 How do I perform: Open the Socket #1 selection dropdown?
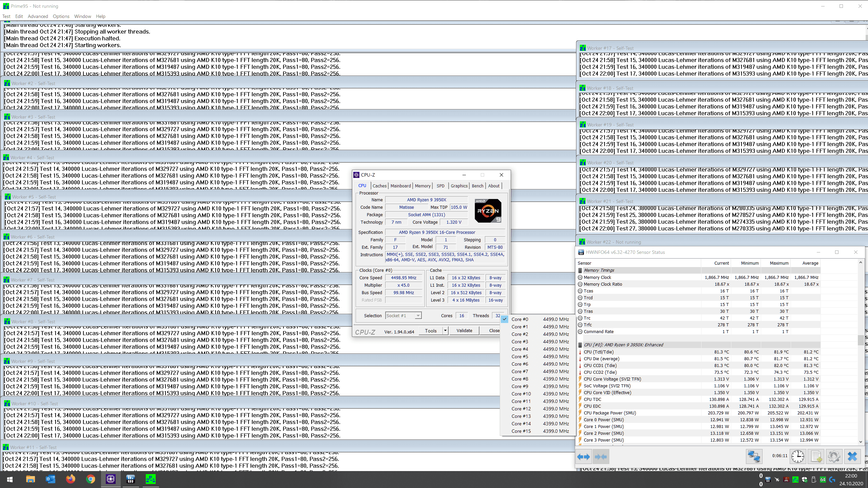tap(403, 316)
